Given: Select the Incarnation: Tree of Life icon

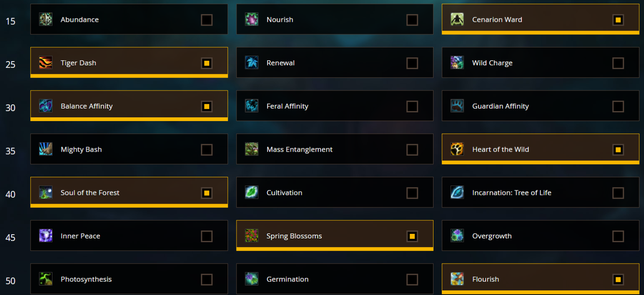Looking at the screenshot, I should (x=457, y=193).
